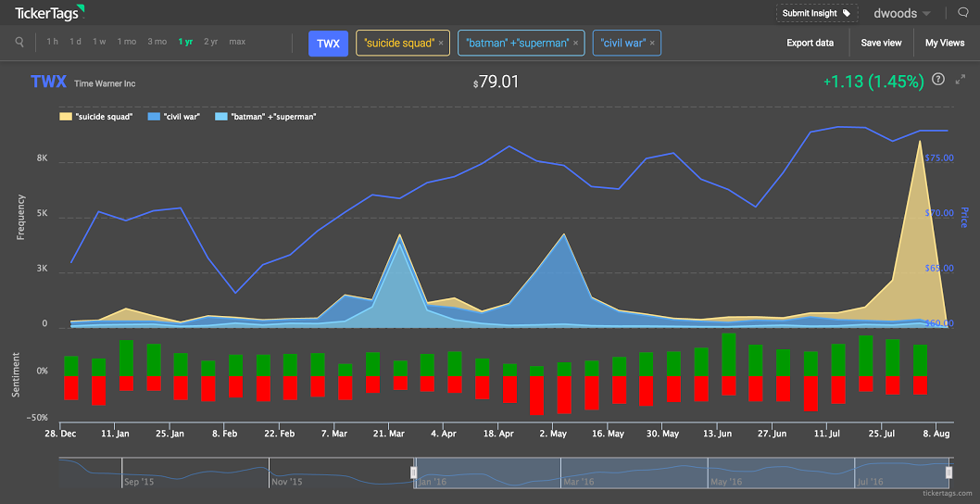Image resolution: width=980 pixels, height=504 pixels.
Task: Open the chat bubble icon
Action: point(963,12)
